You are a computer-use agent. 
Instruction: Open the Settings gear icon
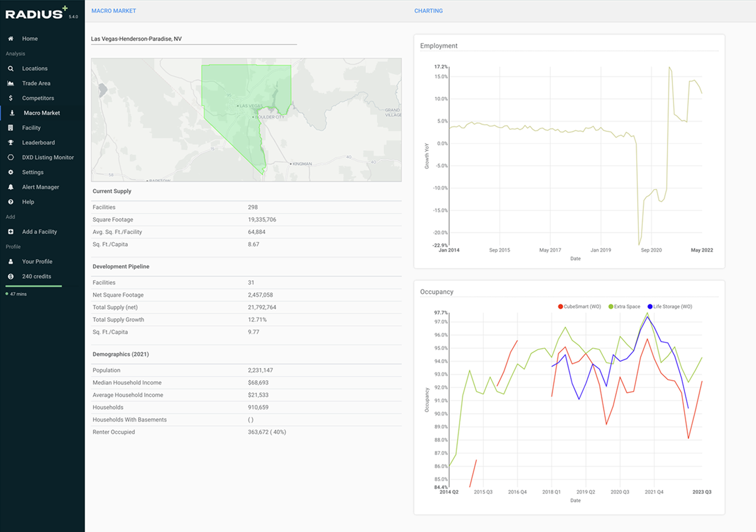[11, 172]
